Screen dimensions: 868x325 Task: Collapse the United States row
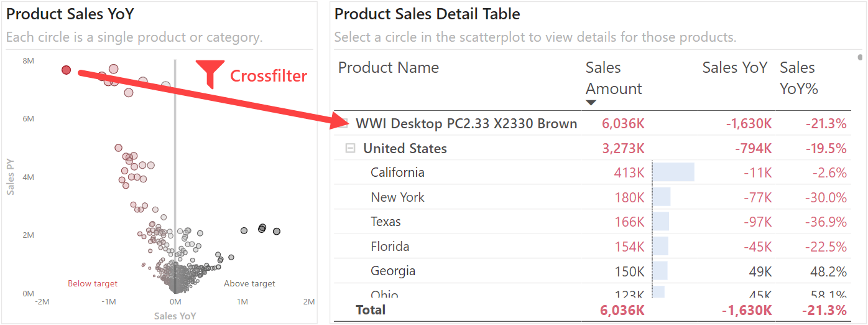pyautogui.click(x=351, y=148)
